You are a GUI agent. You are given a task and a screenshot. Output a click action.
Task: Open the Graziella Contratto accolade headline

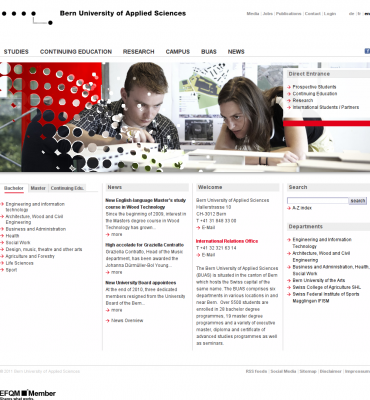pyautogui.click(x=145, y=245)
